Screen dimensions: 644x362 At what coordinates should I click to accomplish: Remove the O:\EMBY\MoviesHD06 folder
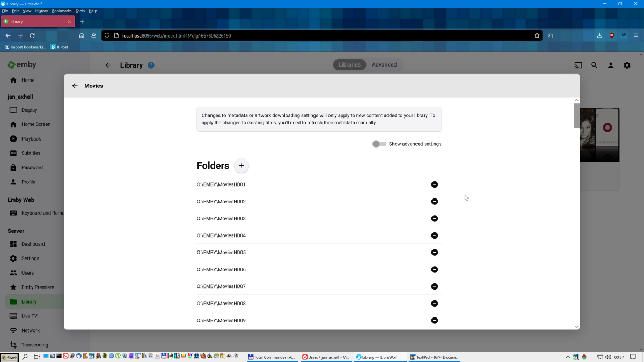pos(435,270)
